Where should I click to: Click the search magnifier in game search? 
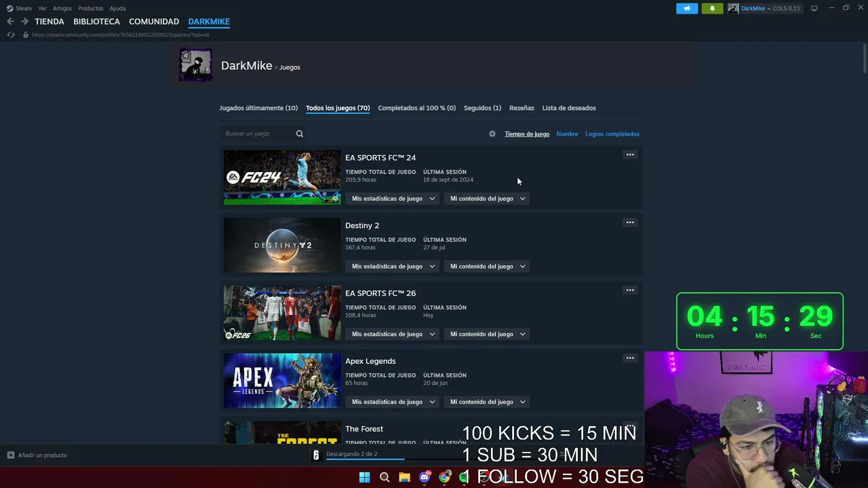click(x=300, y=134)
